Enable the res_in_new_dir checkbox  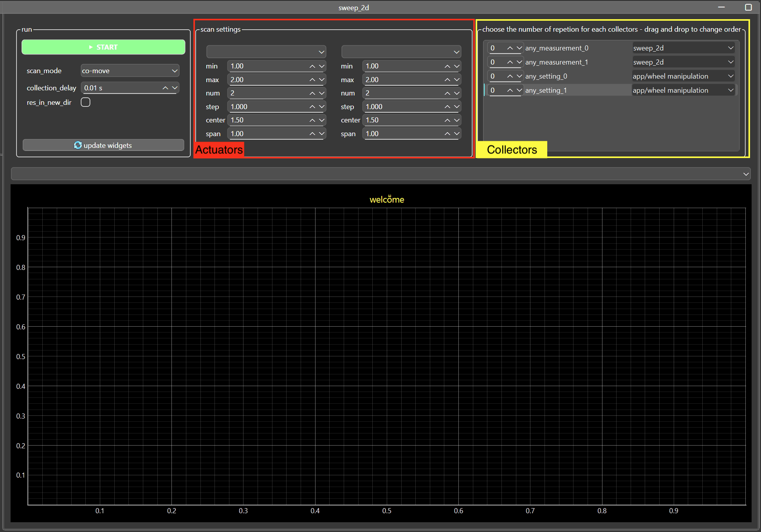point(85,102)
